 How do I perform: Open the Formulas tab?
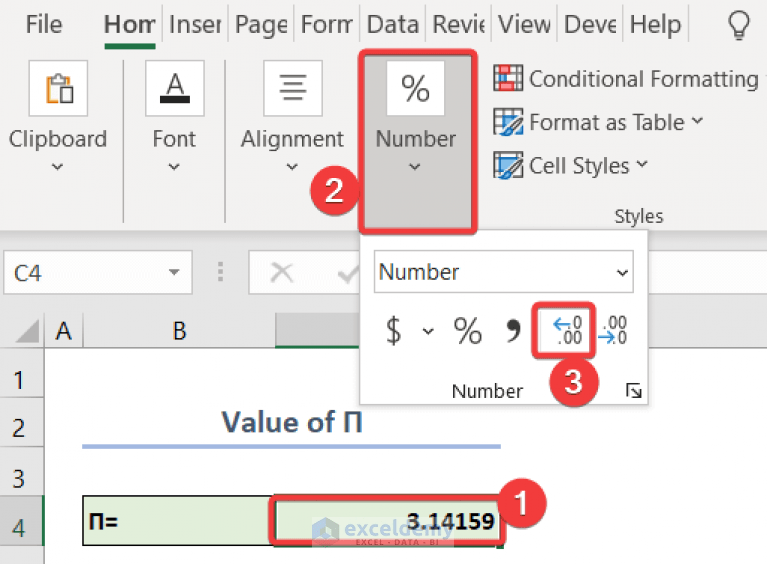tap(327, 24)
